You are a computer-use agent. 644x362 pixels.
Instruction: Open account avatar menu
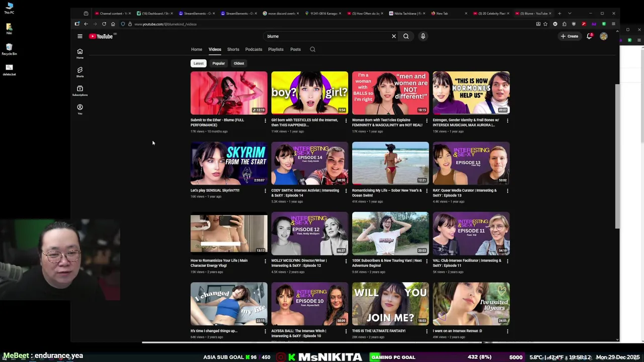[604, 36]
